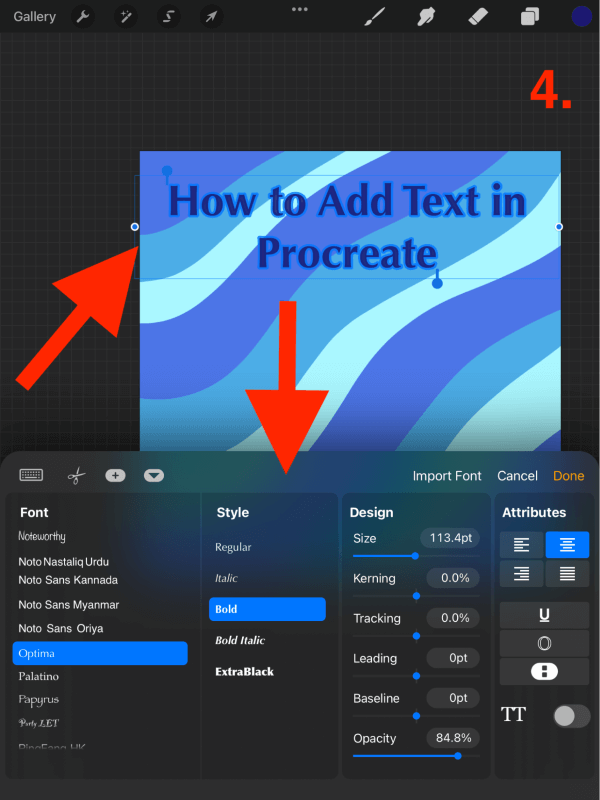Enable the TT capitalize switch
The width and height of the screenshot is (600, 800).
pyautogui.click(x=572, y=716)
